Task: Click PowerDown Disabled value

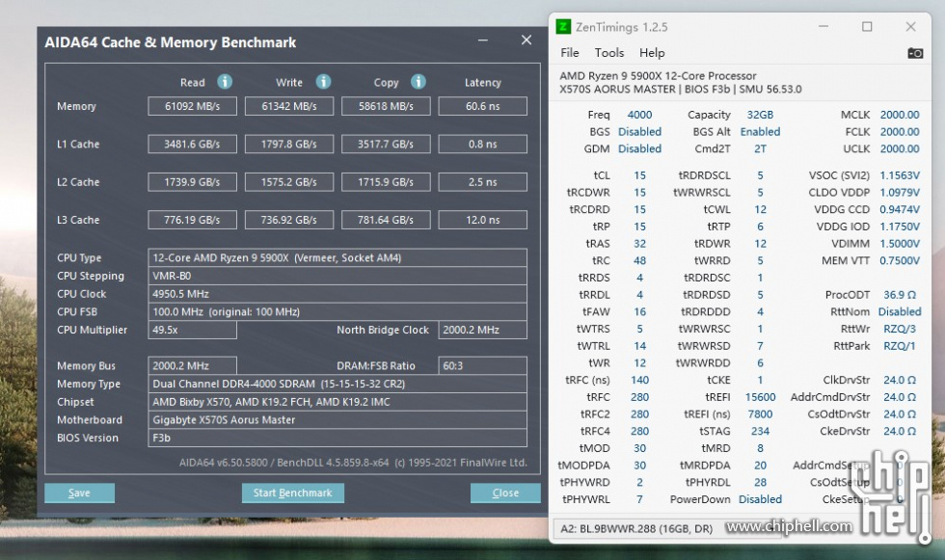Action: point(760,499)
